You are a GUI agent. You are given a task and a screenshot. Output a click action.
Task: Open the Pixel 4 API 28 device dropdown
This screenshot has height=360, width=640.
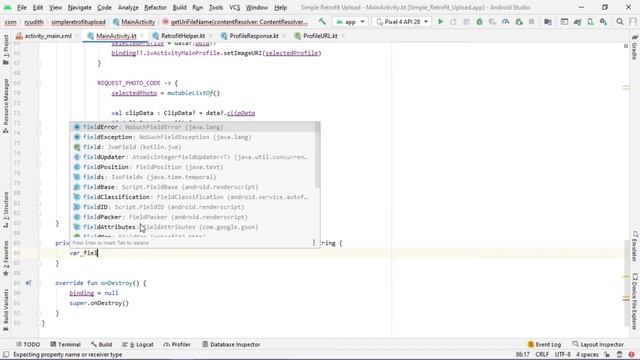click(402, 22)
